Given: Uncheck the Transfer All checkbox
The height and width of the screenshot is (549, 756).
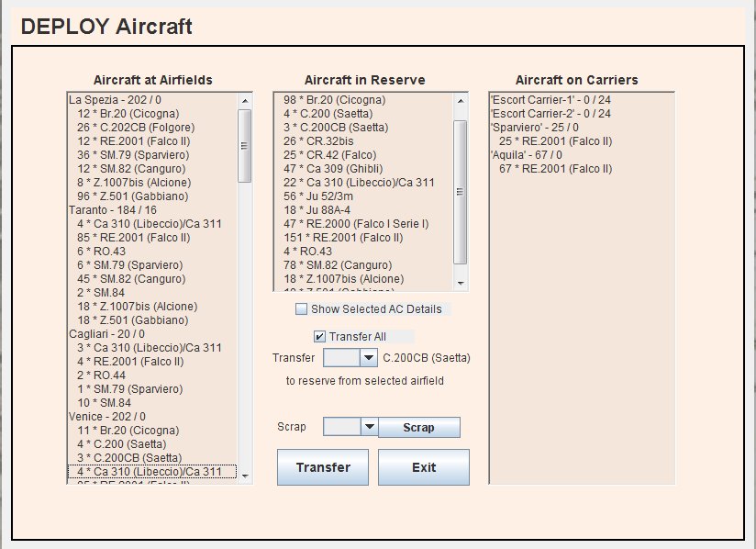Looking at the screenshot, I should 319,337.
